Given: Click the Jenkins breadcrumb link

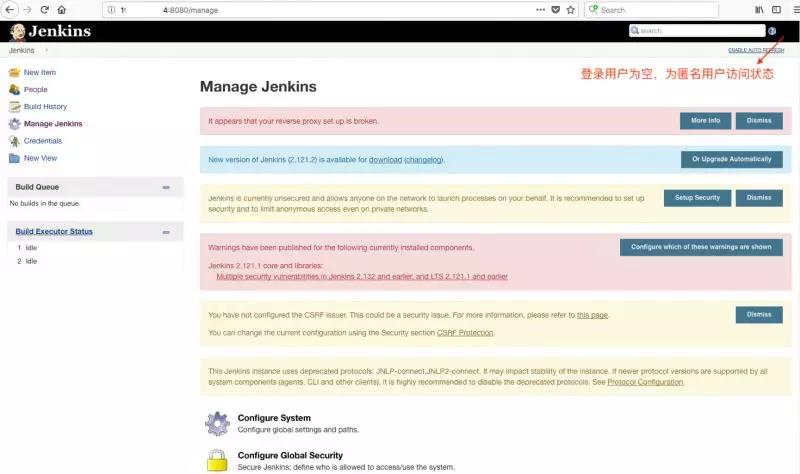Looking at the screenshot, I should coord(21,50).
